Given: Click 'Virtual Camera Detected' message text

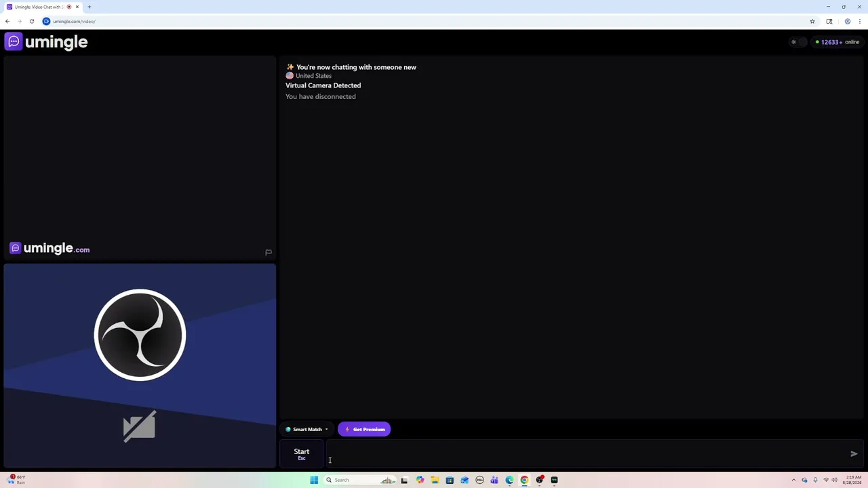Looking at the screenshot, I should tap(323, 85).
